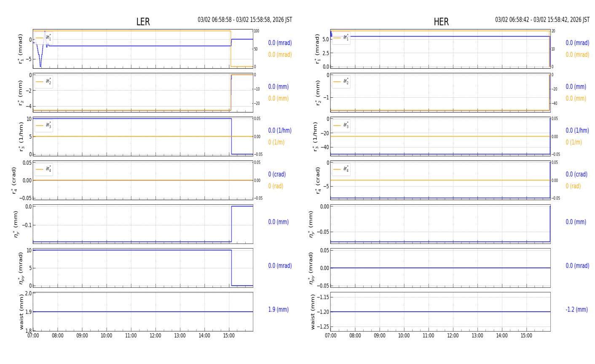Click the 0 (rad) readout for HER r4*
This screenshot has height=364, width=595.
point(573,186)
